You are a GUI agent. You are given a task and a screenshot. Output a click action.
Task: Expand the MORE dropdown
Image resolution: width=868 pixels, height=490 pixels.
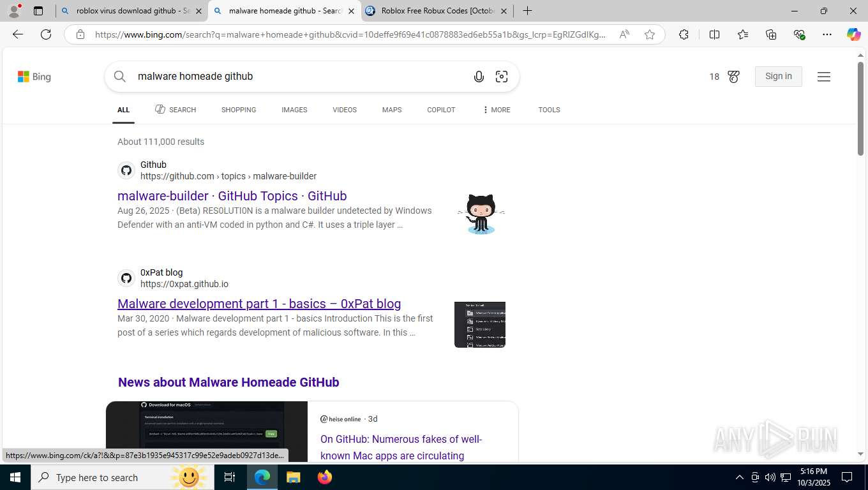coord(497,110)
